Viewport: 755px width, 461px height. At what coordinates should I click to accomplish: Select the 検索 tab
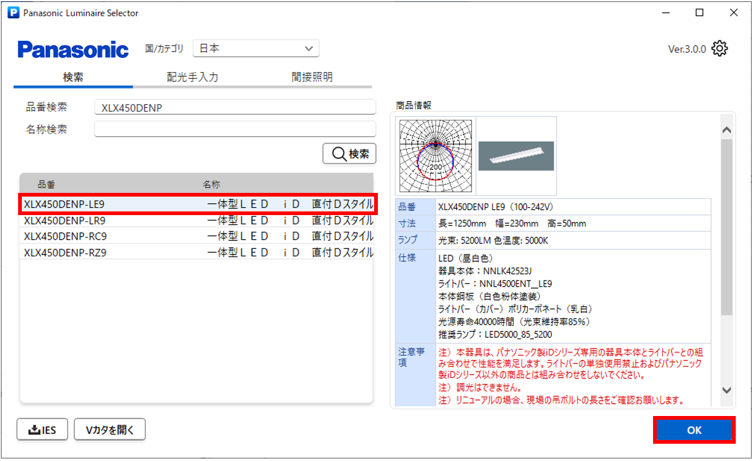pyautogui.click(x=73, y=76)
